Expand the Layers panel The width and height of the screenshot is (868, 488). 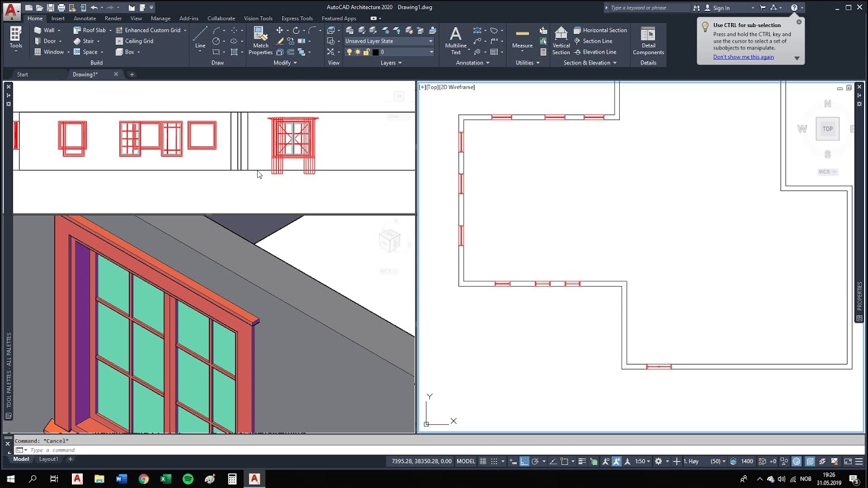(x=391, y=62)
